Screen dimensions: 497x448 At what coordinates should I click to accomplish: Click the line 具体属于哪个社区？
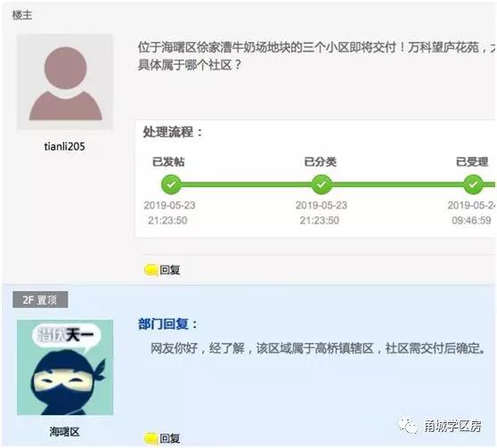(190, 65)
